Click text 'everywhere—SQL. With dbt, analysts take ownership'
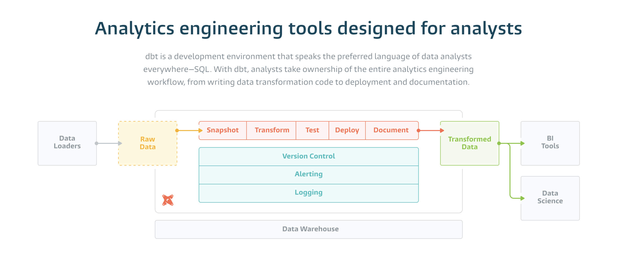Image resolution: width=644 pixels, height=256 pixels. click(x=243, y=69)
